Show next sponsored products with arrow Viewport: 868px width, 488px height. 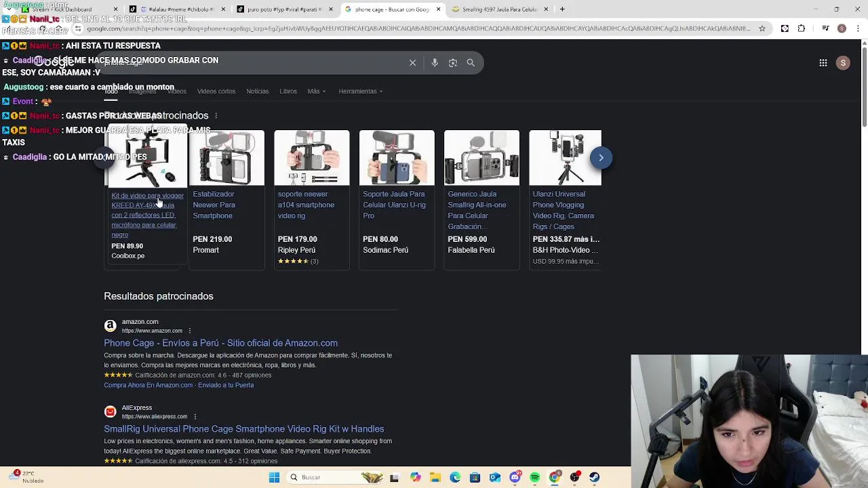[x=601, y=158]
